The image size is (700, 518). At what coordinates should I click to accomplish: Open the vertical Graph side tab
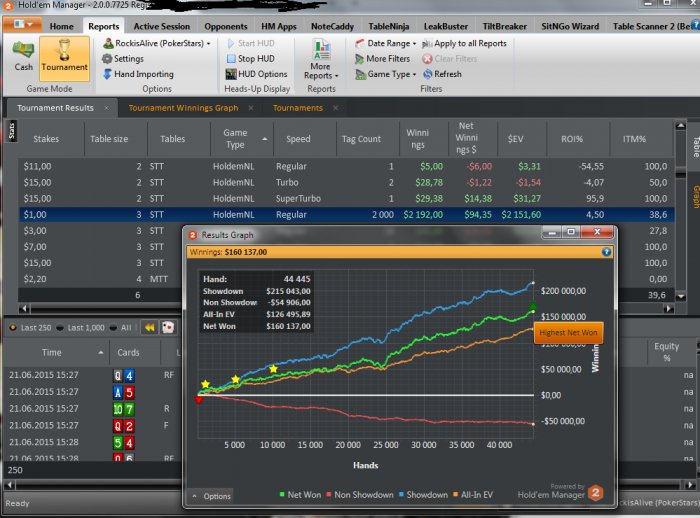[695, 197]
